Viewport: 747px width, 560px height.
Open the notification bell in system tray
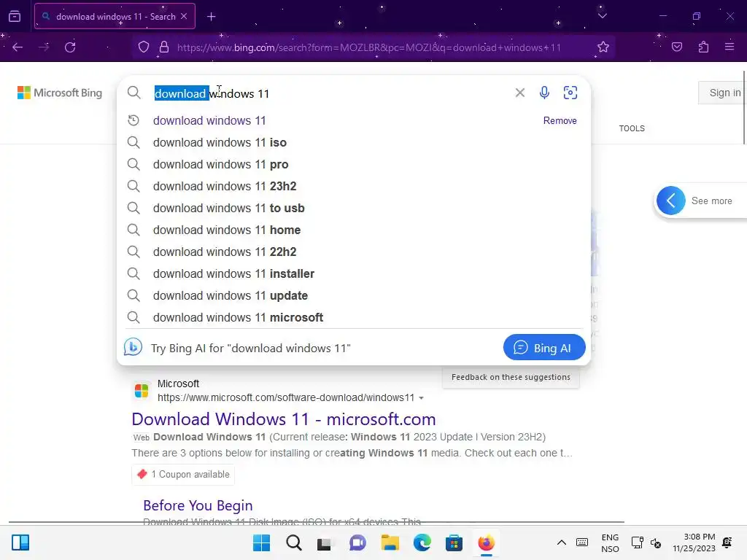point(727,542)
